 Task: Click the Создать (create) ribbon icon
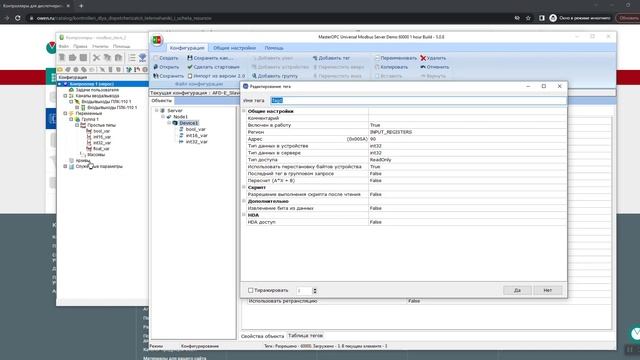(x=156, y=58)
